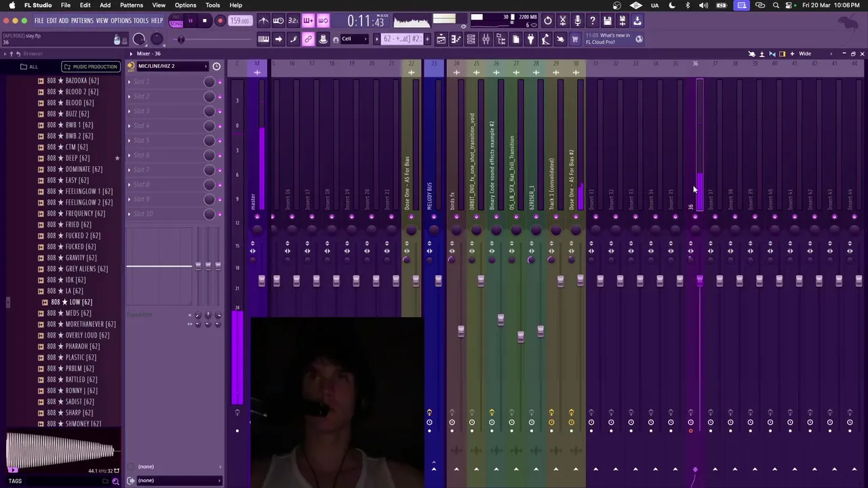Open the audio editor scissors icon
868x488 pixels.
click(563, 21)
